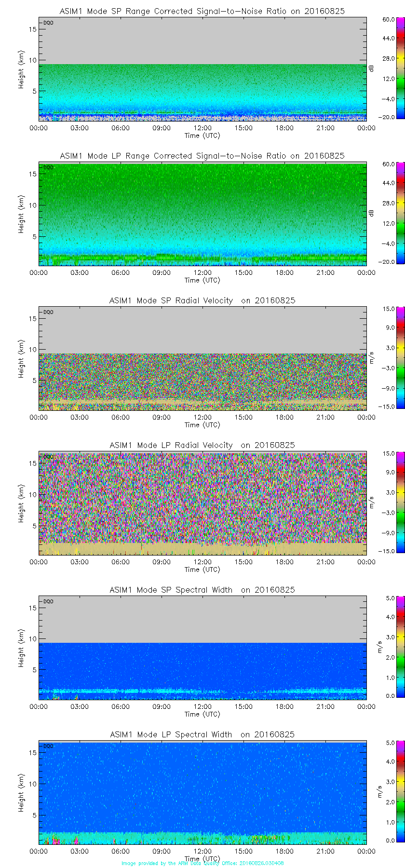Click the ARM Data Quality Office credit text
Screen dimensions: 405x868
(x=202, y=863)
